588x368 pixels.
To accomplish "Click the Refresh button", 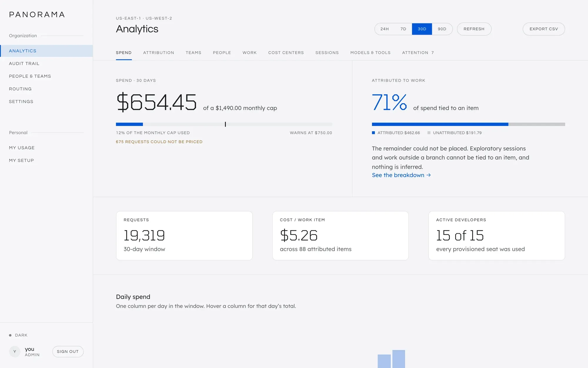I will (x=474, y=29).
